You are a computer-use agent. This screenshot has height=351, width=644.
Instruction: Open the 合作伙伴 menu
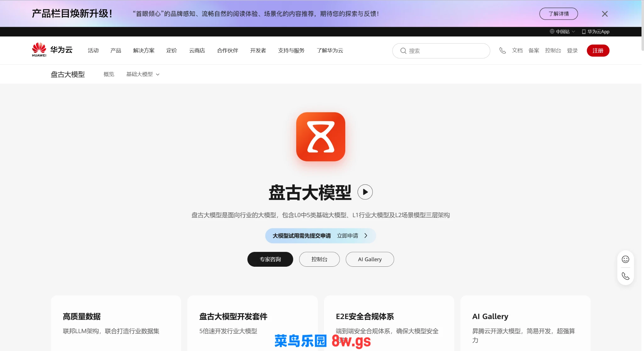tap(228, 50)
